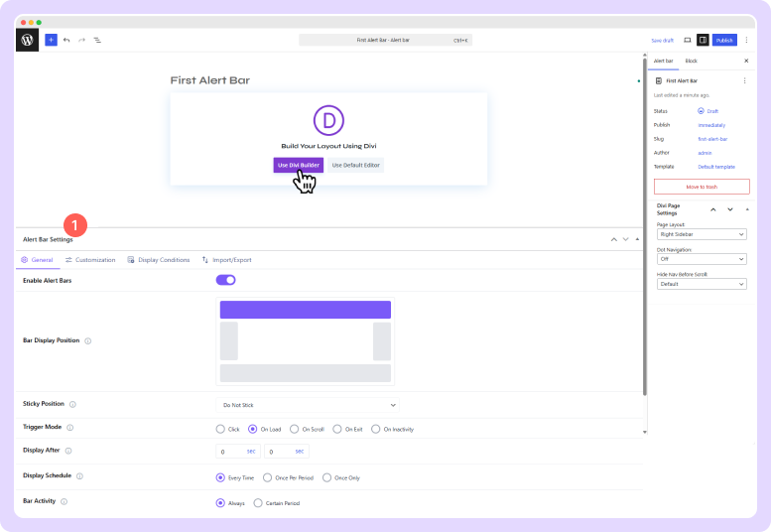Open First Alert Bar actions kebab menu
This screenshot has height=532, width=771.
click(x=745, y=79)
